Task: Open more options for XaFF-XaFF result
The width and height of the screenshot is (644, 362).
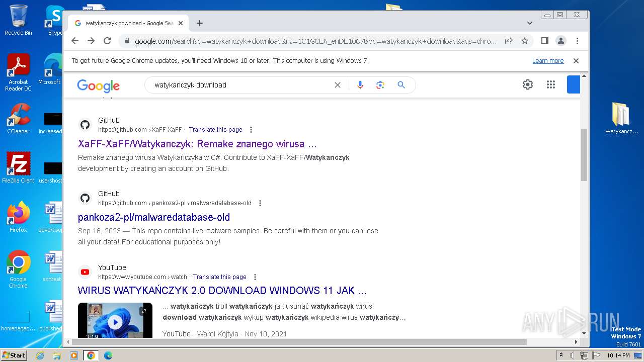Action: [251, 130]
